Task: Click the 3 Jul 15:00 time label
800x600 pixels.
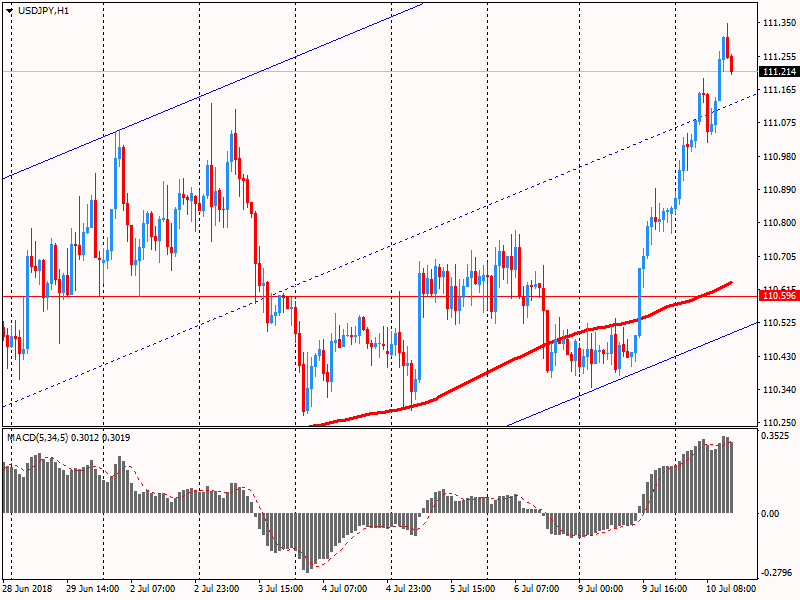Action: [x=281, y=589]
